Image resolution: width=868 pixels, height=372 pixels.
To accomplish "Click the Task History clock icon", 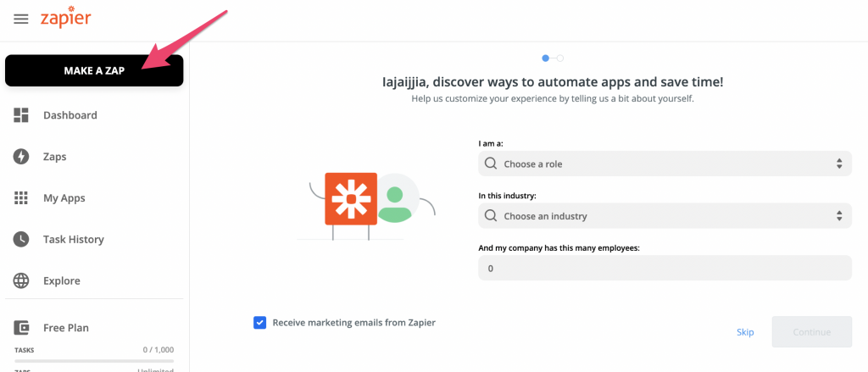I will tap(22, 240).
